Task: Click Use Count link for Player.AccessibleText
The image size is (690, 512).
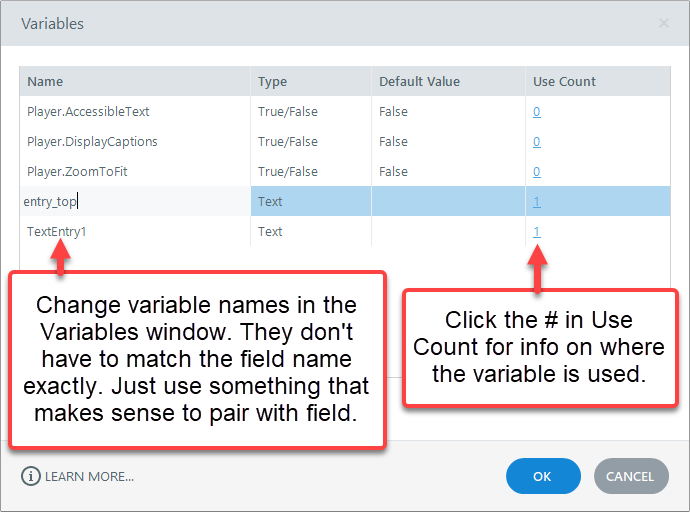Action: coord(537,112)
